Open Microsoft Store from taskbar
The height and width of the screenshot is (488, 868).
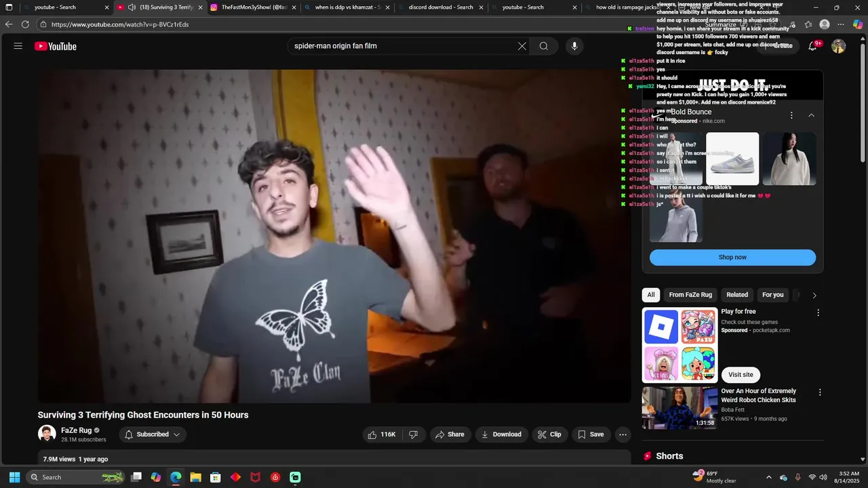[216, 477]
